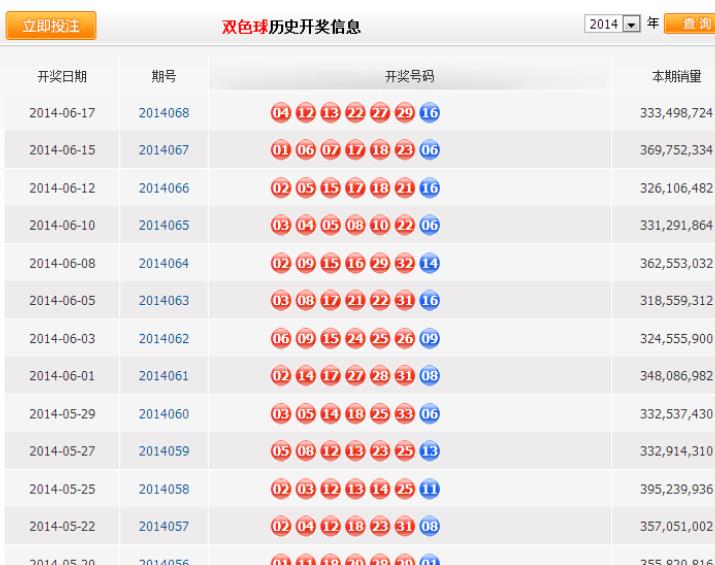Click blue ball 11 in draw 2014058

(x=430, y=490)
